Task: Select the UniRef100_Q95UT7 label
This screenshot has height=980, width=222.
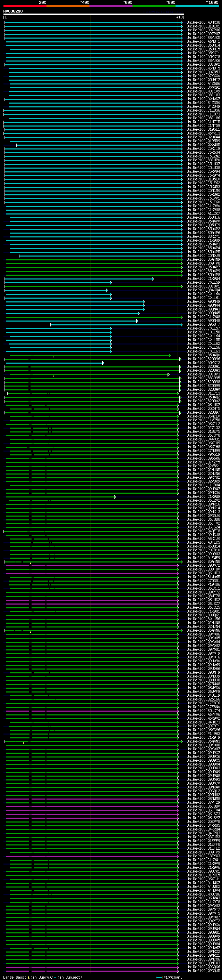Action: click(x=203, y=324)
